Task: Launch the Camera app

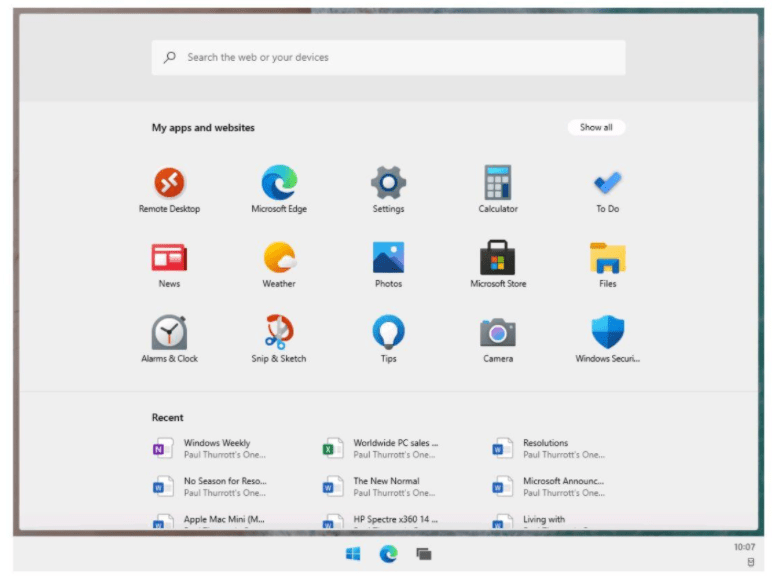Action: click(497, 333)
